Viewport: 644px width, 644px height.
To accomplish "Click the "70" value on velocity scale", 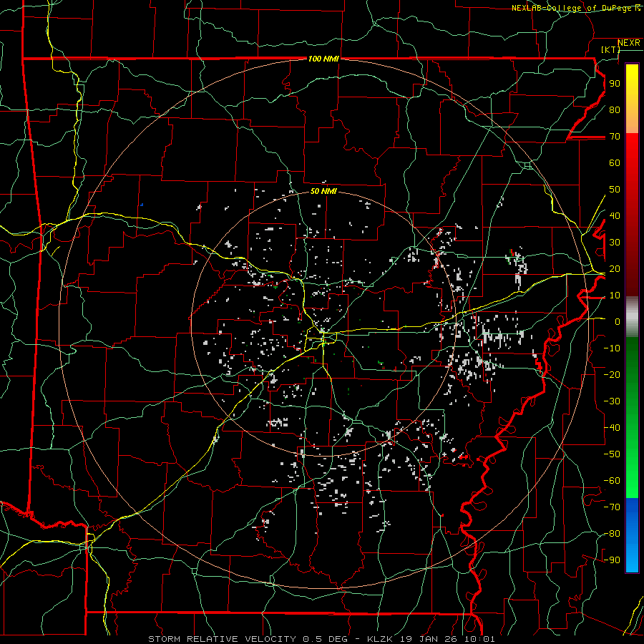I will [615, 137].
